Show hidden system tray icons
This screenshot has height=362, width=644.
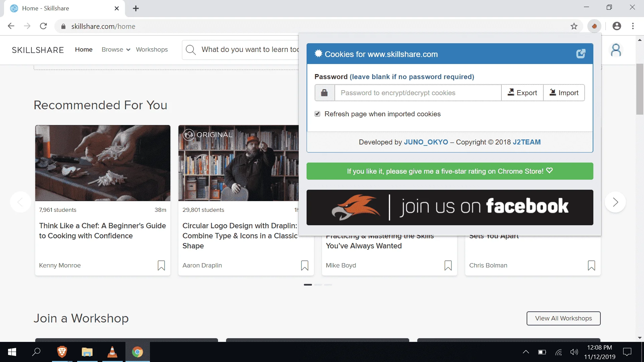pyautogui.click(x=526, y=352)
